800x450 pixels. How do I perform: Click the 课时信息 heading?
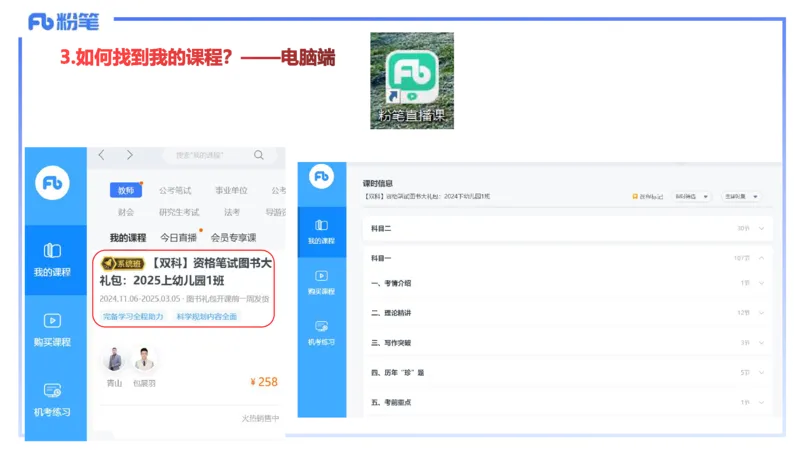pyautogui.click(x=378, y=183)
